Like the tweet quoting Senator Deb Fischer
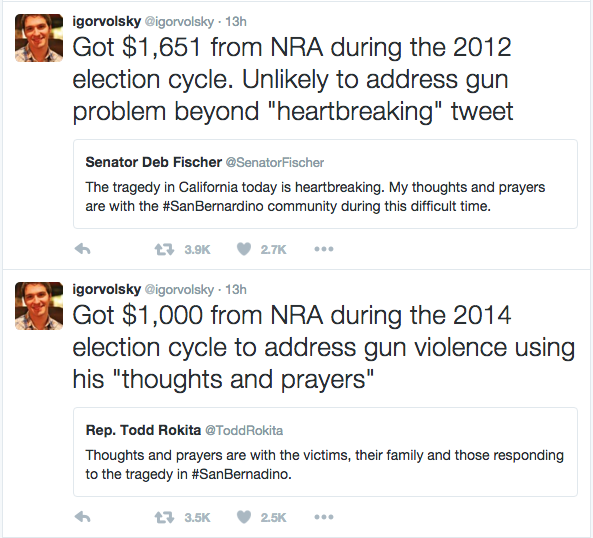The image size is (593, 538). (244, 249)
